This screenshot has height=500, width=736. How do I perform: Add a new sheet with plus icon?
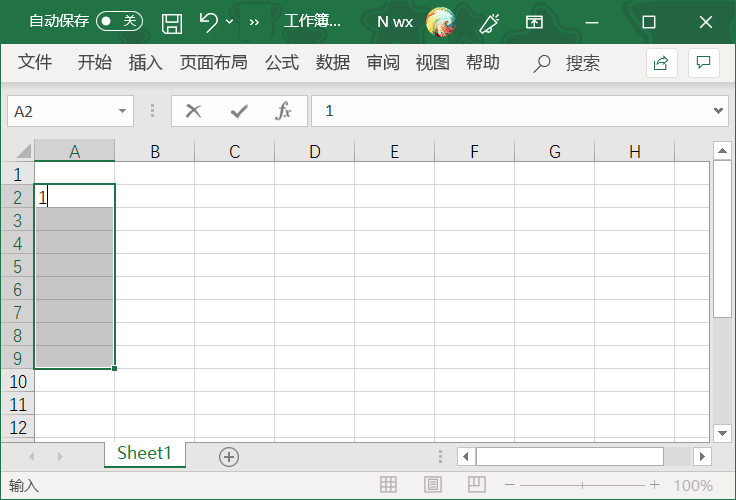229,456
